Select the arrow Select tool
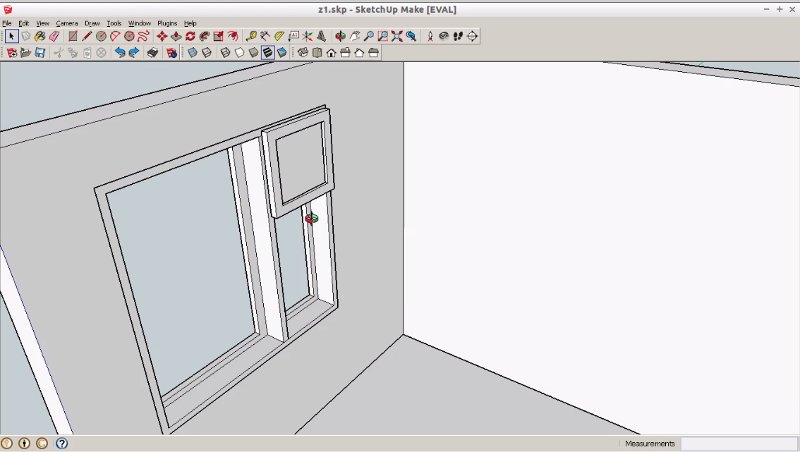Image resolution: width=800 pixels, height=452 pixels. coord(12,36)
